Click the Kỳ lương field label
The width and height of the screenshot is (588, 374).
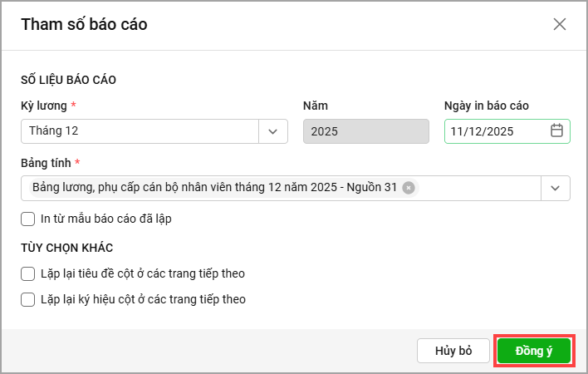coord(43,106)
